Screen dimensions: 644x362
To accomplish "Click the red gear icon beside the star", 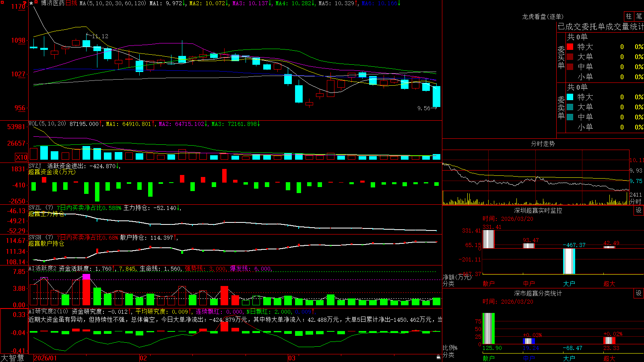I will point(36,2).
